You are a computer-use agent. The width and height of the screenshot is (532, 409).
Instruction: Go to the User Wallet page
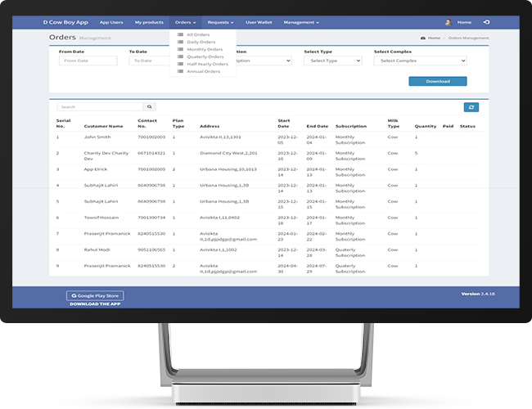[258, 22]
